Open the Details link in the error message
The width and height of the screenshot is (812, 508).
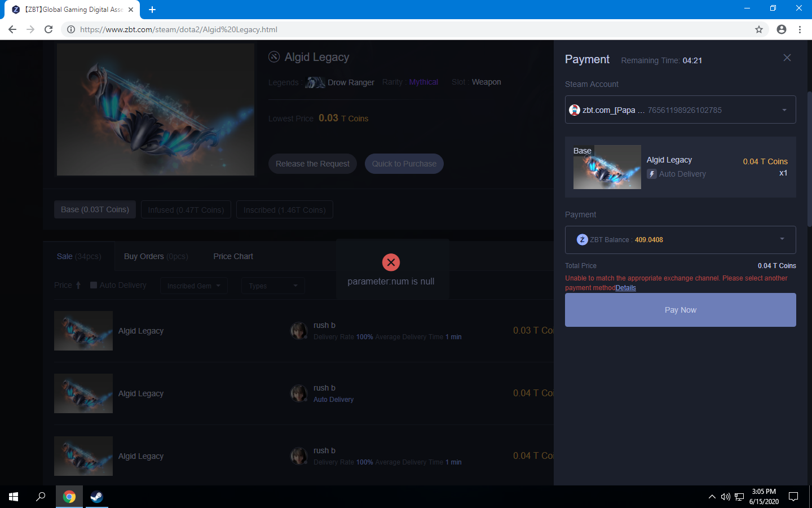point(625,288)
